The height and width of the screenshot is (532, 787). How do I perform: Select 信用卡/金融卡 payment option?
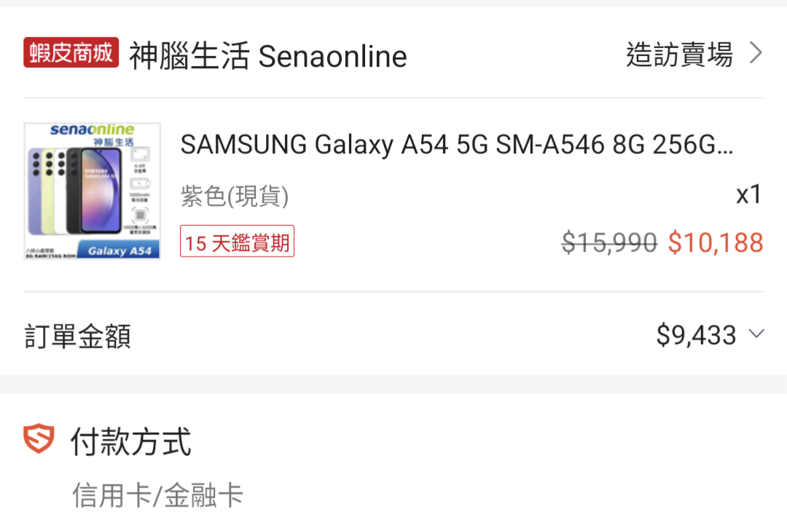point(157,496)
